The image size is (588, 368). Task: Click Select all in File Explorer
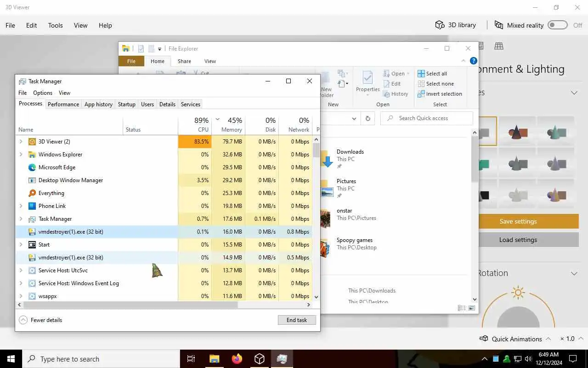click(x=432, y=74)
